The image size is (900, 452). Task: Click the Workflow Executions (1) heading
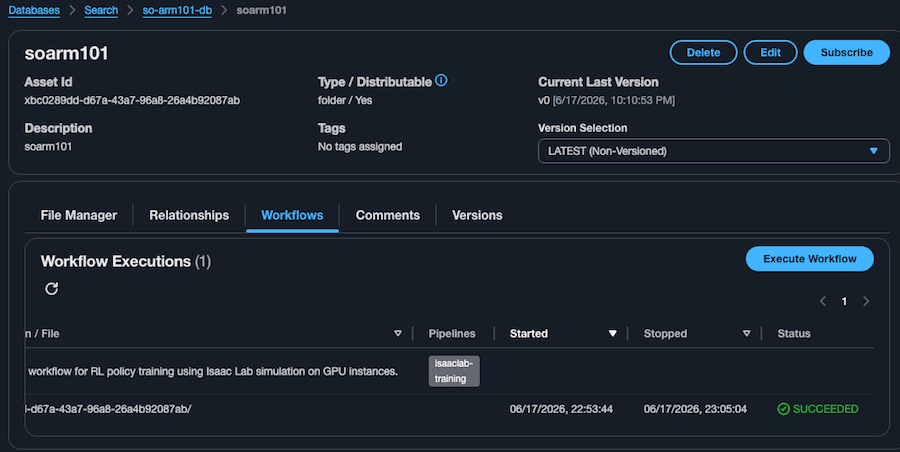tap(126, 261)
